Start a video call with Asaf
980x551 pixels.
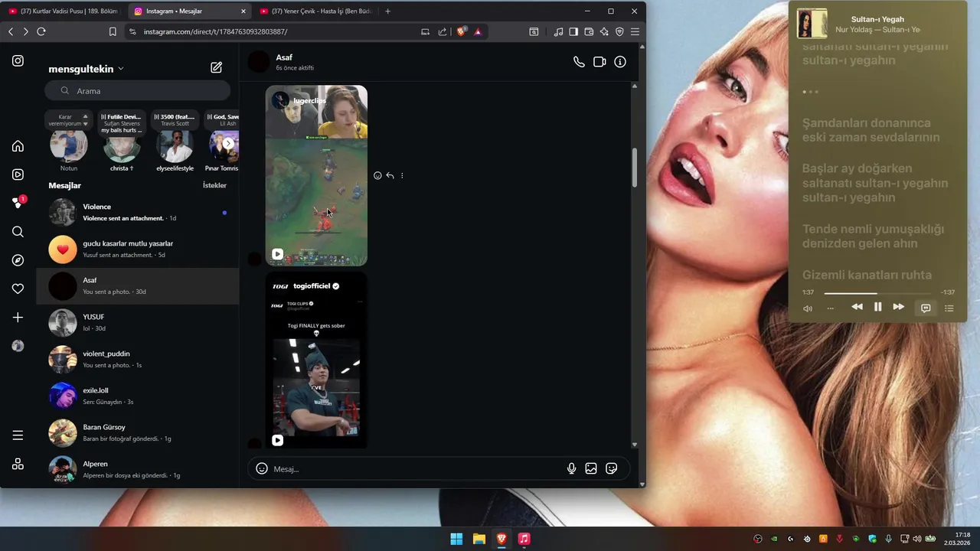(599, 62)
